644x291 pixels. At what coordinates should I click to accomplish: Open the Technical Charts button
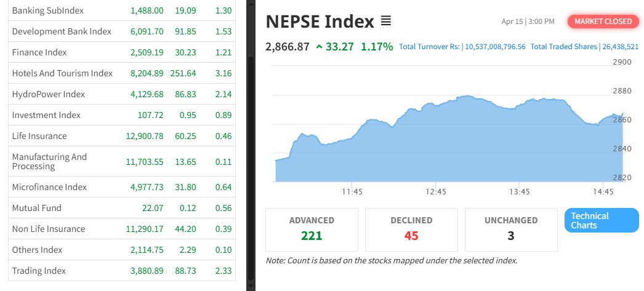[602, 220]
